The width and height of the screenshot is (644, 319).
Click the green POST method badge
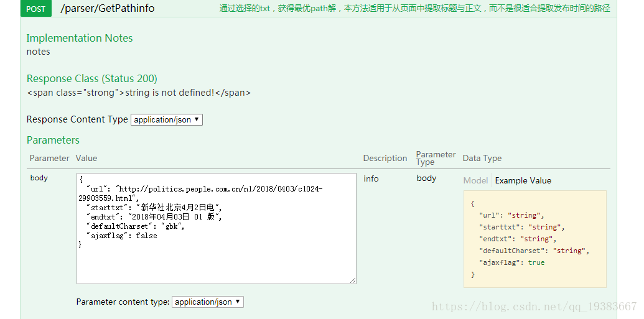click(35, 9)
